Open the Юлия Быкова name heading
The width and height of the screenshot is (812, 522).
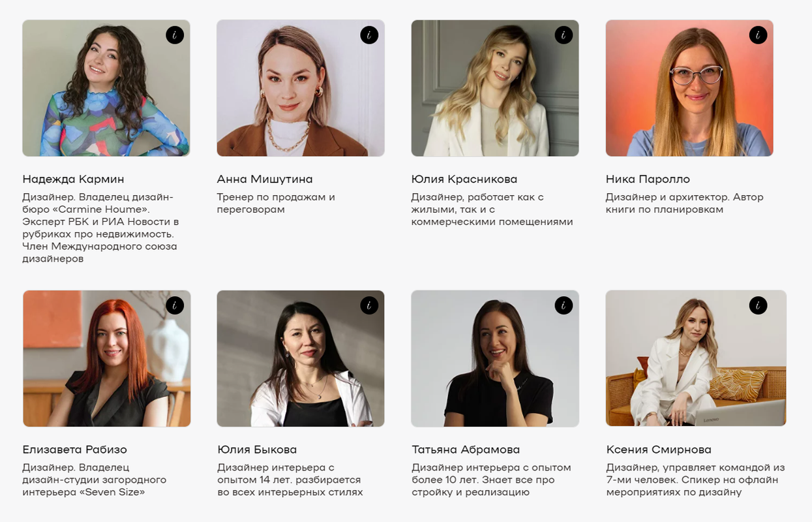pos(257,450)
